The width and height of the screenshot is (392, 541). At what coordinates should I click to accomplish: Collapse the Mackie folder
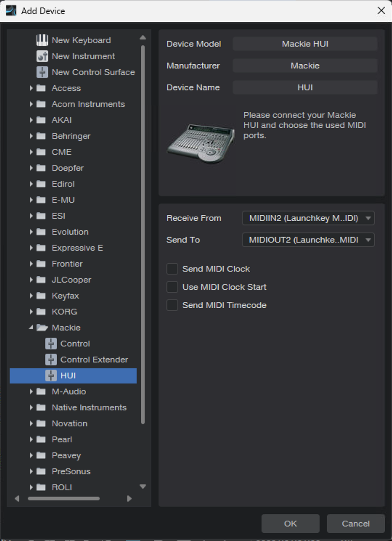point(31,328)
